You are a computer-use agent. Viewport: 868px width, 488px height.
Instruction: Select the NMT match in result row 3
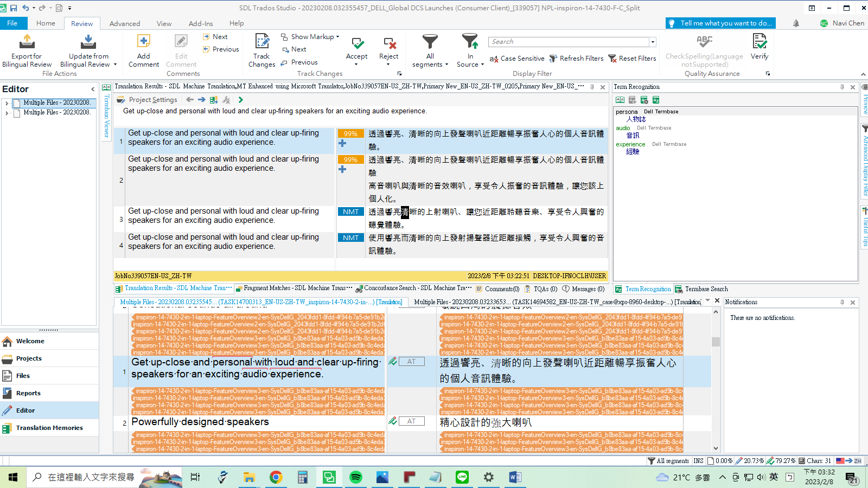click(350, 212)
